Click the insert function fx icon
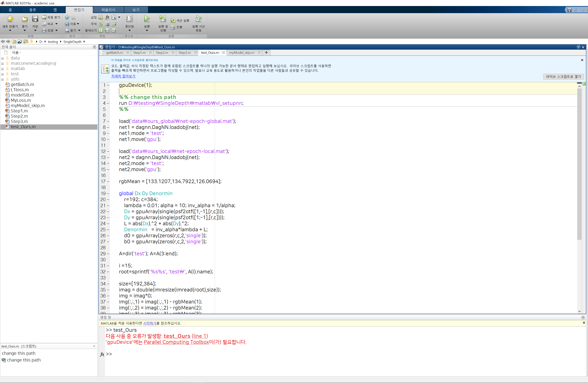This screenshot has width=588, height=383. tap(107, 17)
